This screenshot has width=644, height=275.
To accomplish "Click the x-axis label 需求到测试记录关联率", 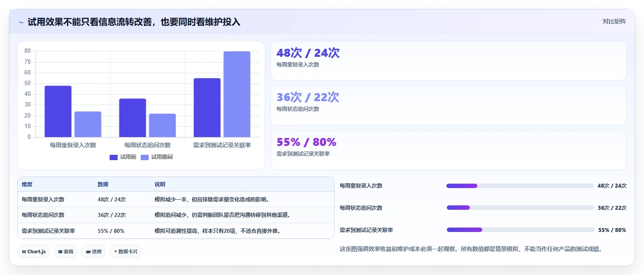I will click(222, 145).
